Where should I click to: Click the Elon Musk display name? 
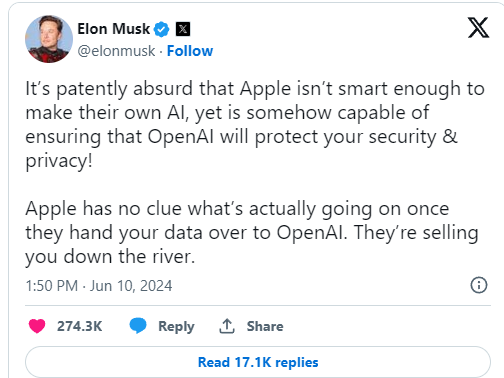pos(114,29)
